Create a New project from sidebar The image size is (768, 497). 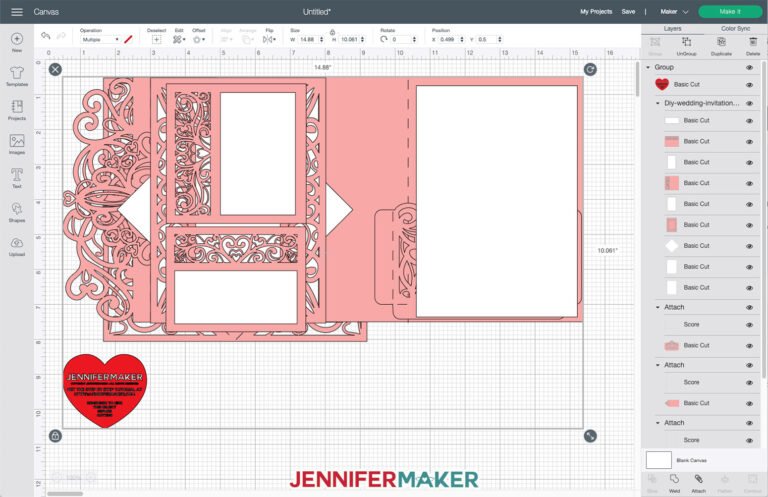click(x=17, y=43)
